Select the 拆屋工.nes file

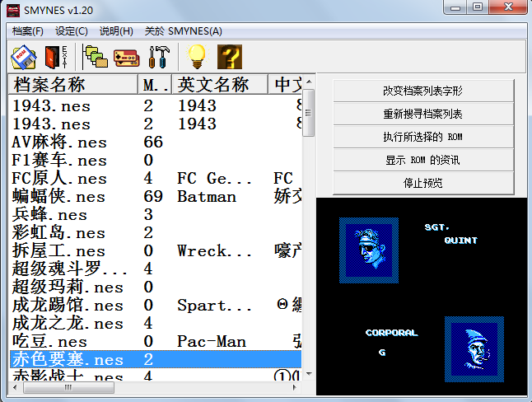point(156,250)
